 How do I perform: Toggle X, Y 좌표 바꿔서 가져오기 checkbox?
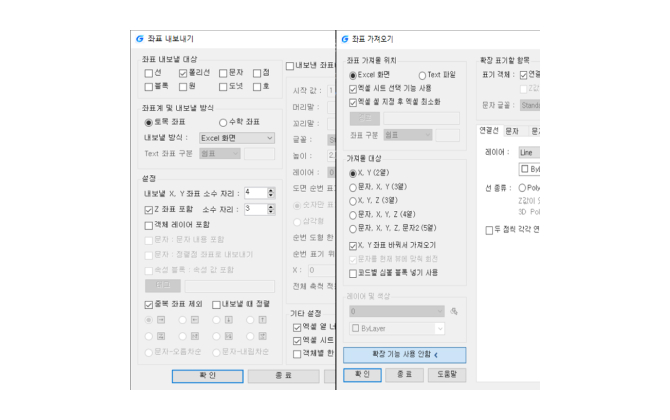click(x=353, y=245)
